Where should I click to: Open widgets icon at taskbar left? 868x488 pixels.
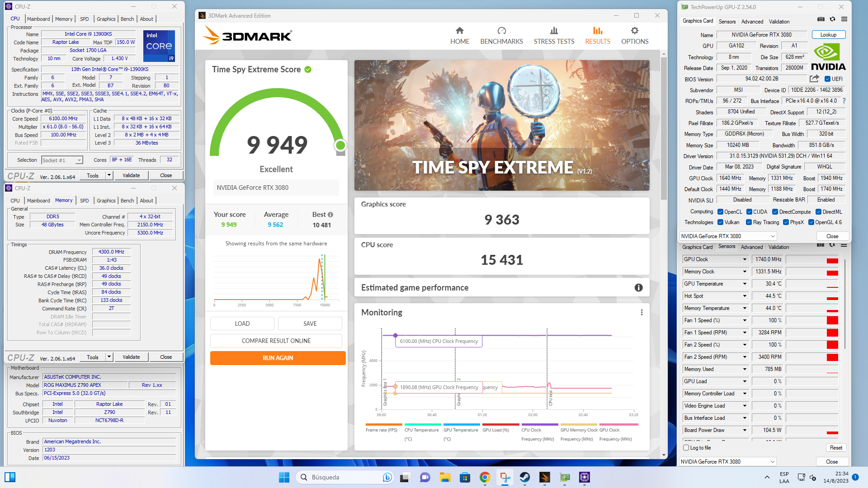click(x=10, y=477)
